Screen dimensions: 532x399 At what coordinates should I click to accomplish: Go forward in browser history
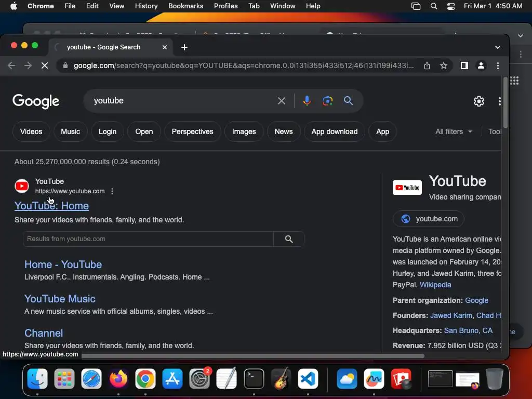tap(28, 65)
